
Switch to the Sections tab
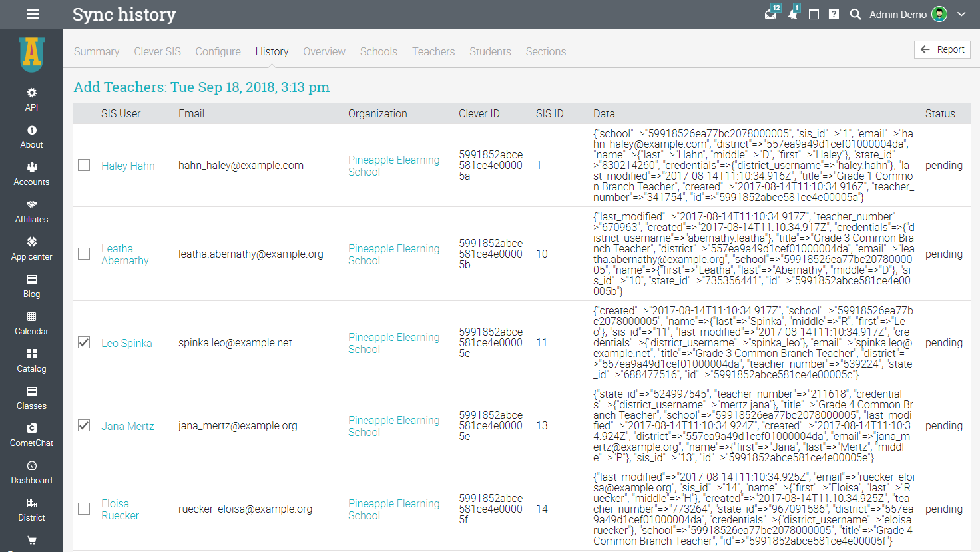(x=545, y=51)
